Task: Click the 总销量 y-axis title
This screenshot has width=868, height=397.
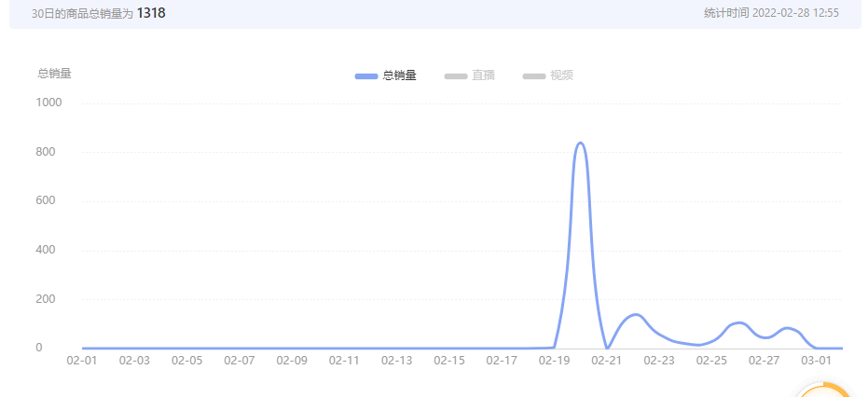Action: pos(54,74)
